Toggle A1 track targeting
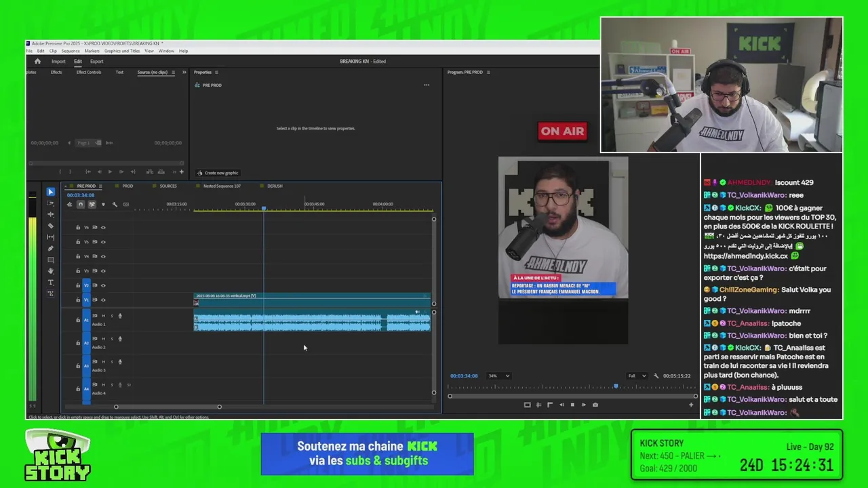The width and height of the screenshot is (868, 488). [86, 319]
